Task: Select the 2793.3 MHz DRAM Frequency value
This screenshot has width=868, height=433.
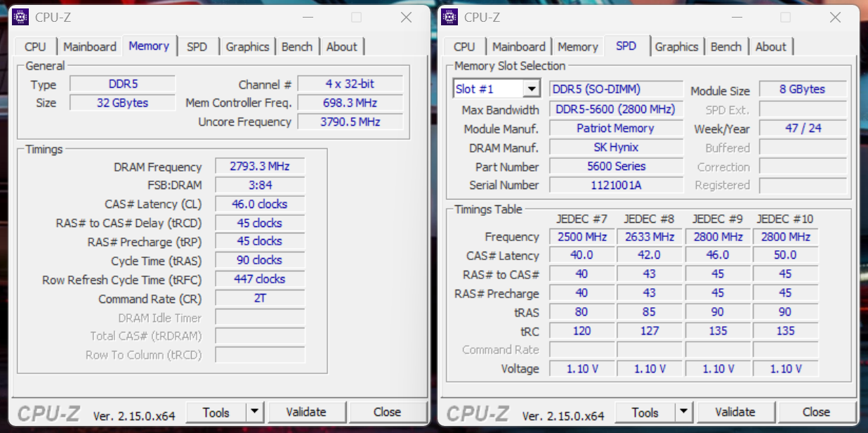Action: [x=260, y=167]
